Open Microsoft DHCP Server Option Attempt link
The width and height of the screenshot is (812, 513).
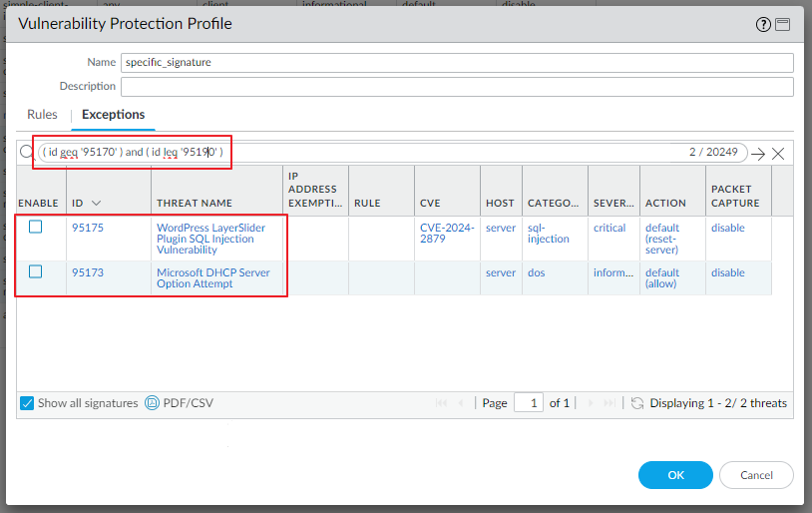pos(213,278)
